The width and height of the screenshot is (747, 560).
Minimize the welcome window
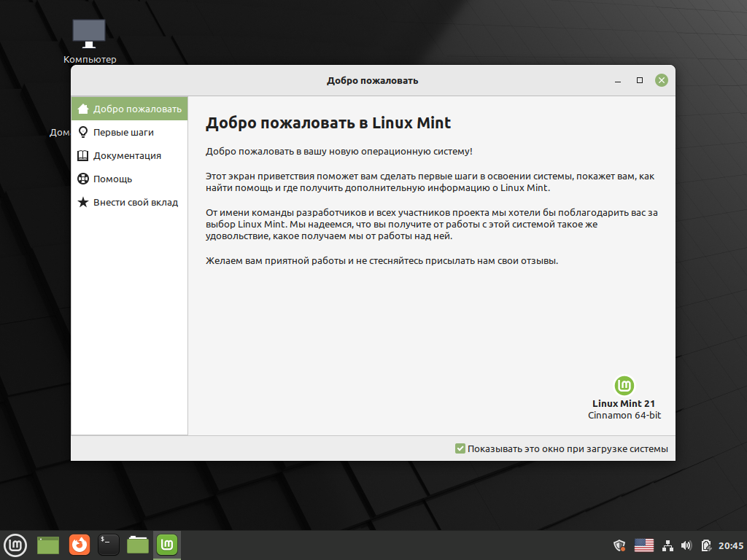618,80
